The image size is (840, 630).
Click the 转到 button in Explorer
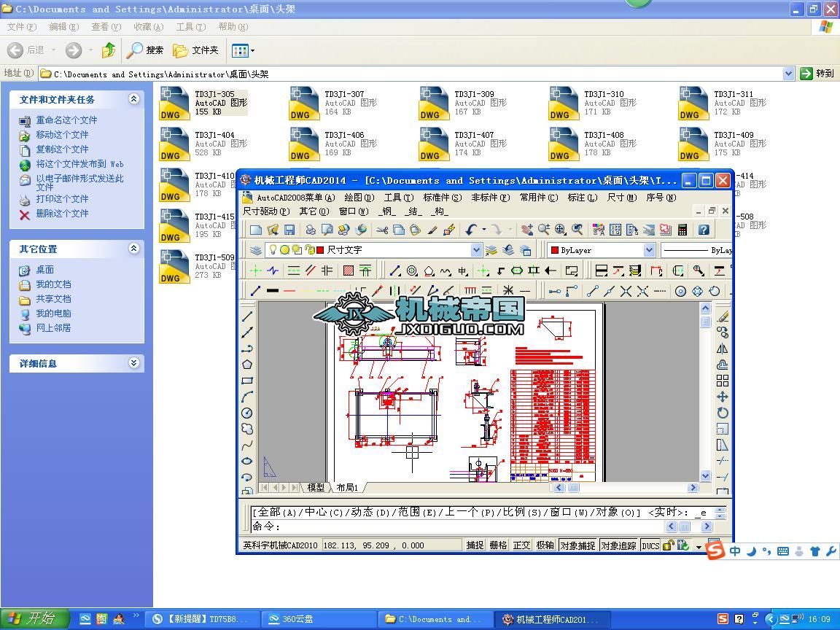tap(817, 74)
